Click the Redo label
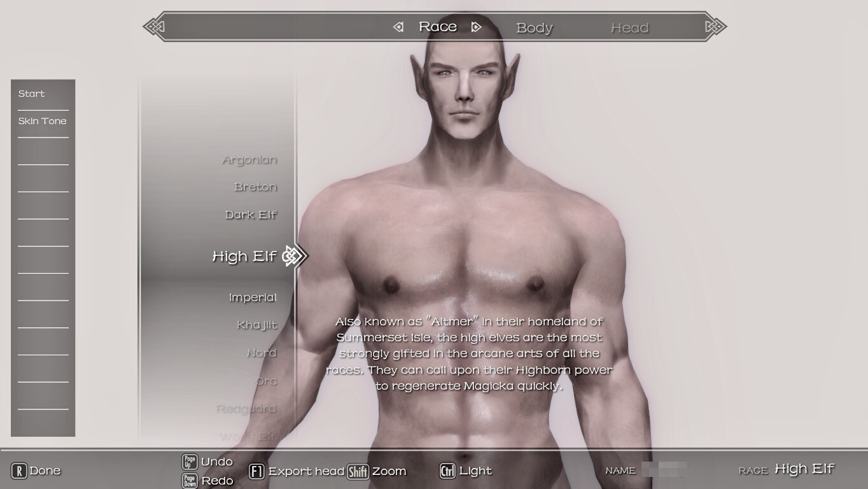Viewport: 868px width, 489px height. 218,481
